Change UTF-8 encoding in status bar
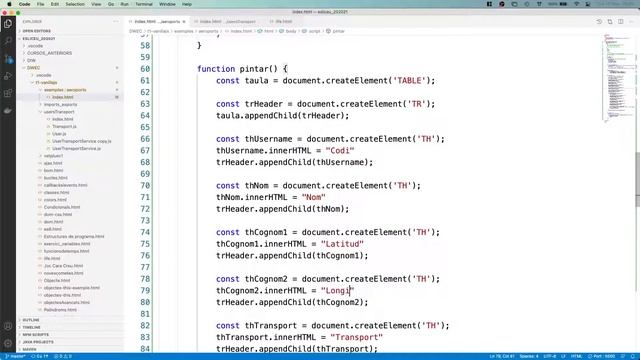The image size is (640, 360). tap(549, 356)
